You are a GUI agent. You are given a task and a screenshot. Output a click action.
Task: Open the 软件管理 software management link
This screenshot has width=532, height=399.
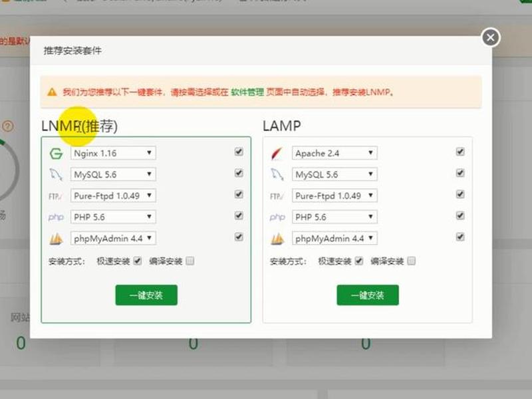(247, 92)
